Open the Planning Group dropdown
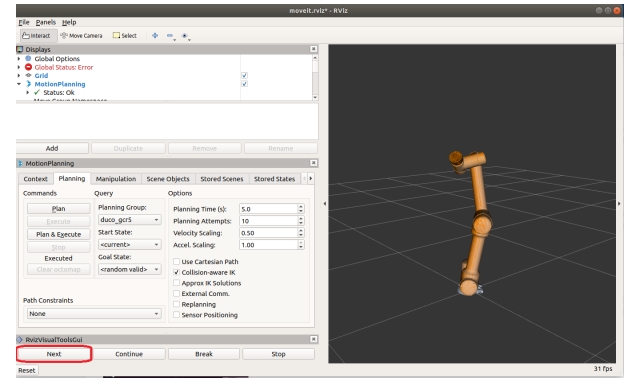This screenshot has height=387, width=633. click(x=129, y=220)
